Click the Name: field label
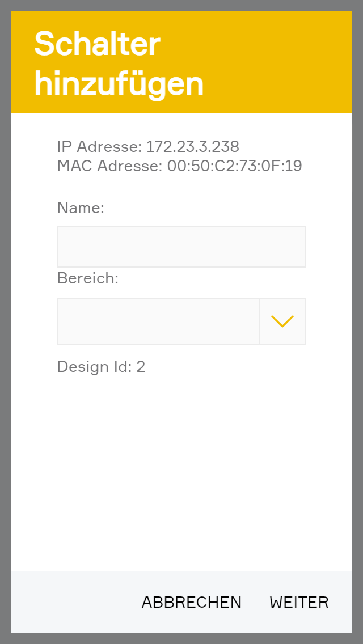Image resolution: width=363 pixels, height=644 pixels. pos(81,208)
